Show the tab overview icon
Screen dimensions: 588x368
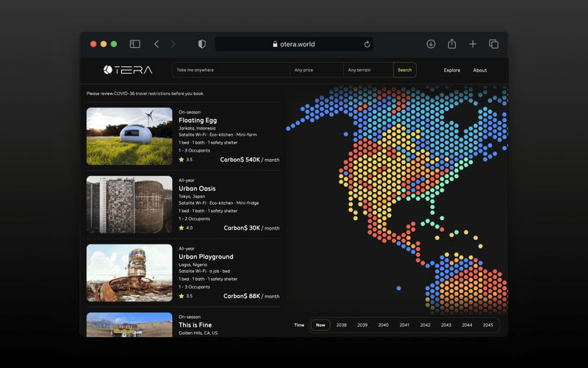pyautogui.click(x=494, y=44)
